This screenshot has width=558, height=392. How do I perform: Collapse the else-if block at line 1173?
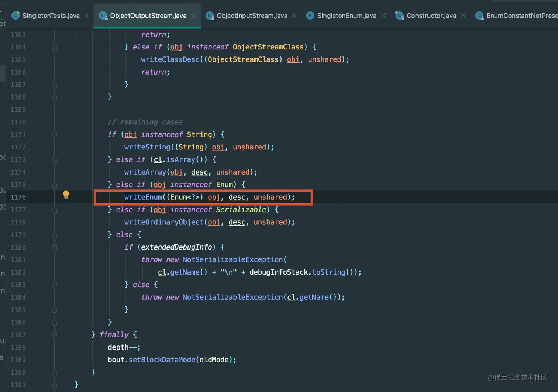[x=54, y=160]
